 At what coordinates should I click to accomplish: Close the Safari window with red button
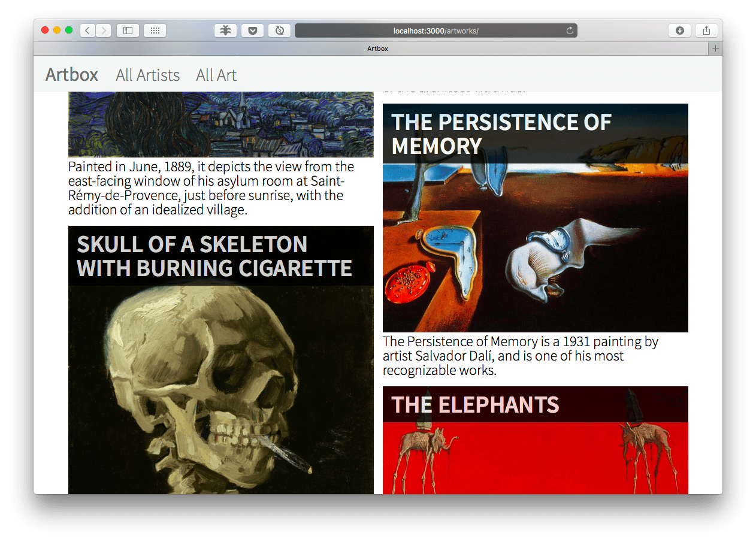45,31
